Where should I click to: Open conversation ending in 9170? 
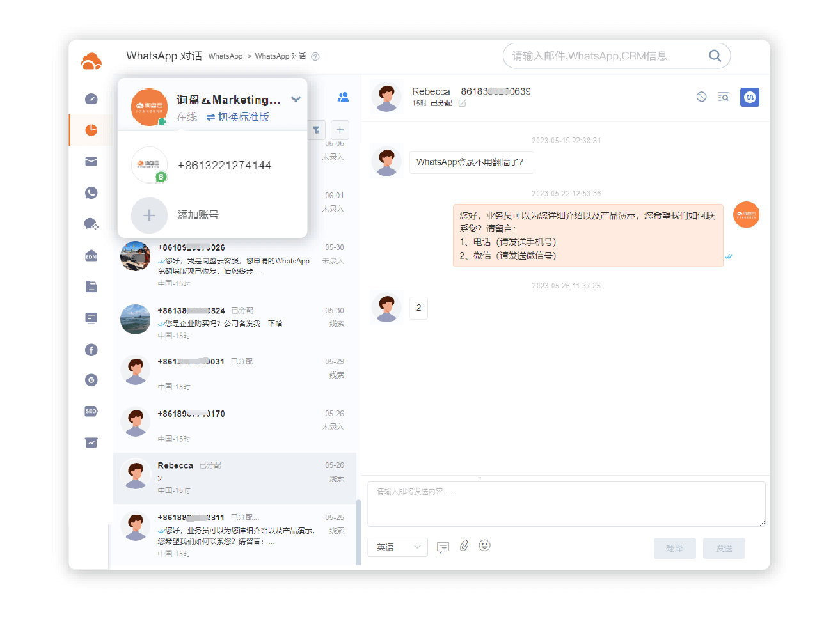pyautogui.click(x=234, y=426)
